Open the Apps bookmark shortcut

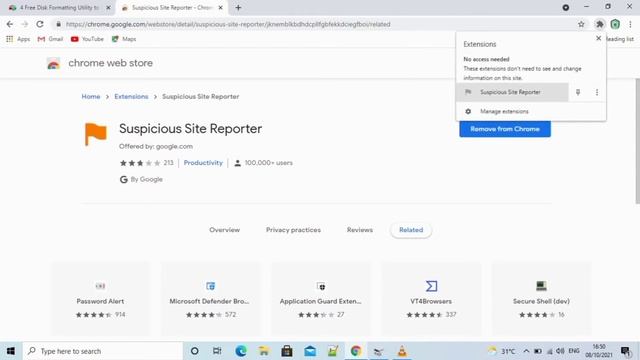[18, 39]
